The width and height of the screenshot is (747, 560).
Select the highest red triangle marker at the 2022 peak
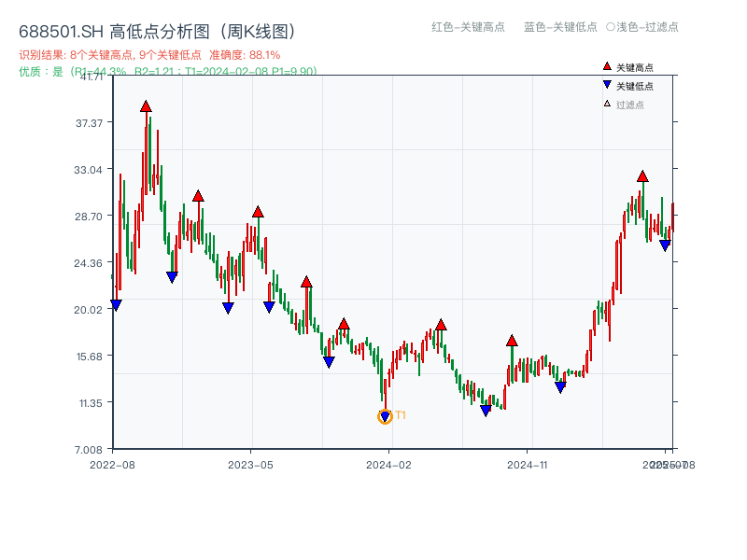click(x=146, y=106)
